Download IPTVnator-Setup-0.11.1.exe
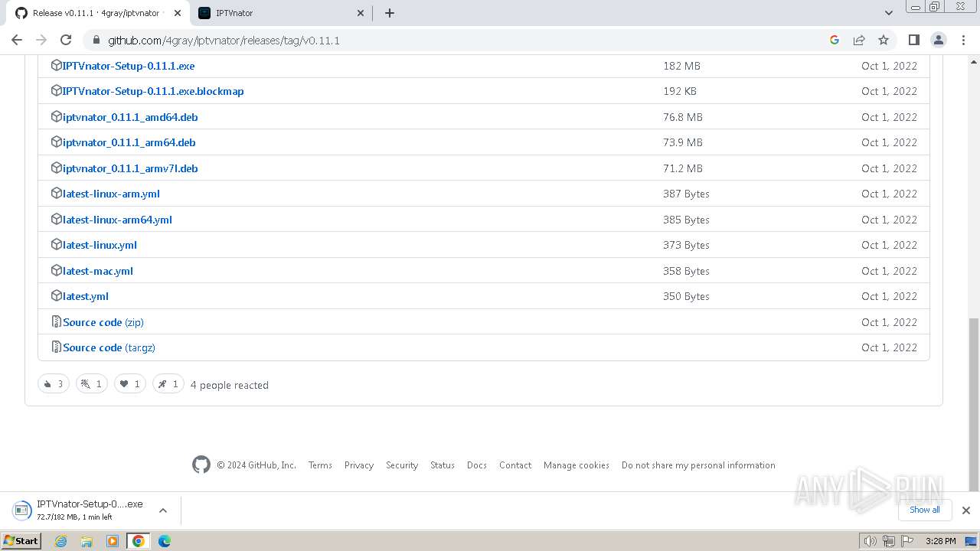980x551 pixels. tap(129, 66)
